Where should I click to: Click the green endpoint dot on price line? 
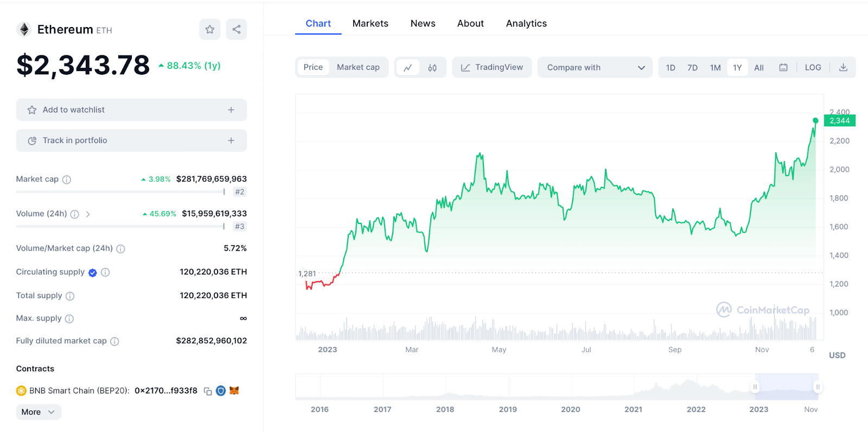[815, 120]
